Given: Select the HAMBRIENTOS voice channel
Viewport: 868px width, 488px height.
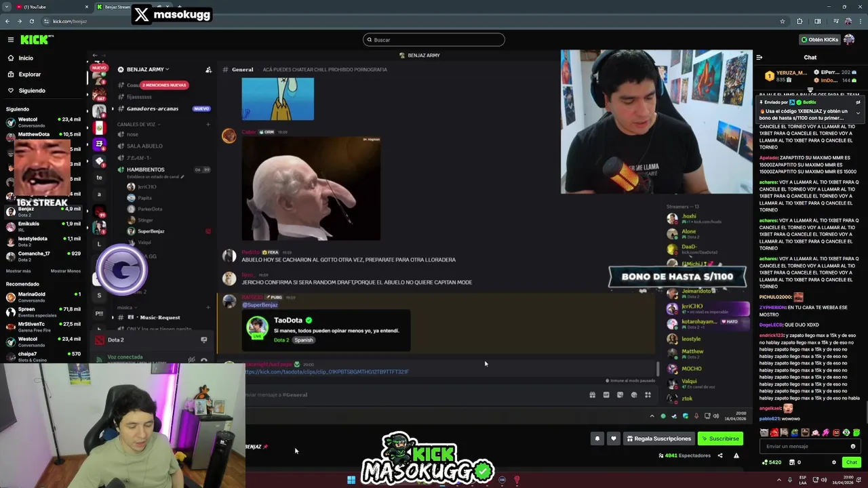Looking at the screenshot, I should [145, 169].
